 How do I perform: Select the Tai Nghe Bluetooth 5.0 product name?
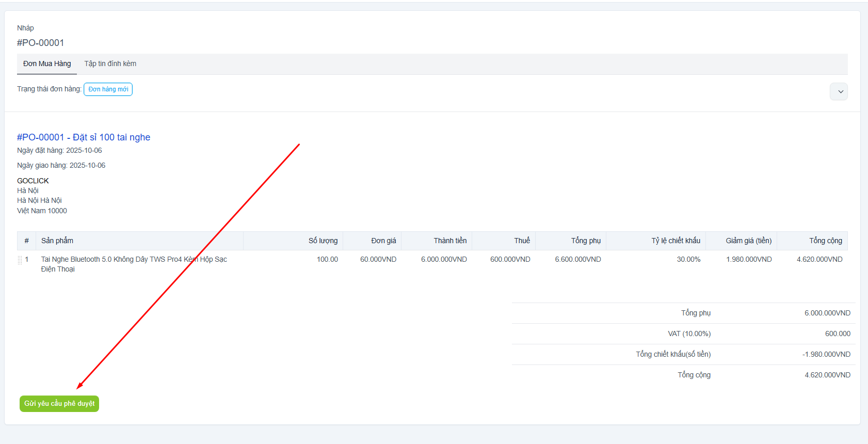(x=134, y=264)
